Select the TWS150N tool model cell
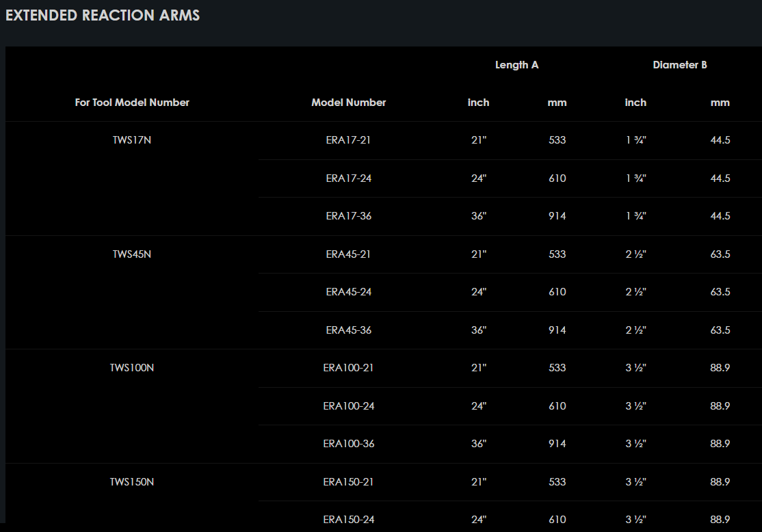 point(132,481)
